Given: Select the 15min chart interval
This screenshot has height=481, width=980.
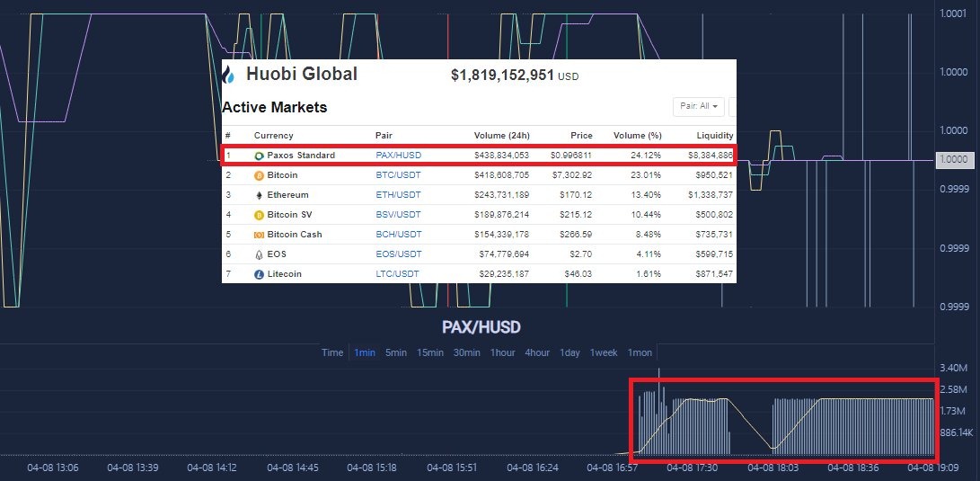Looking at the screenshot, I should pyautogui.click(x=430, y=352).
